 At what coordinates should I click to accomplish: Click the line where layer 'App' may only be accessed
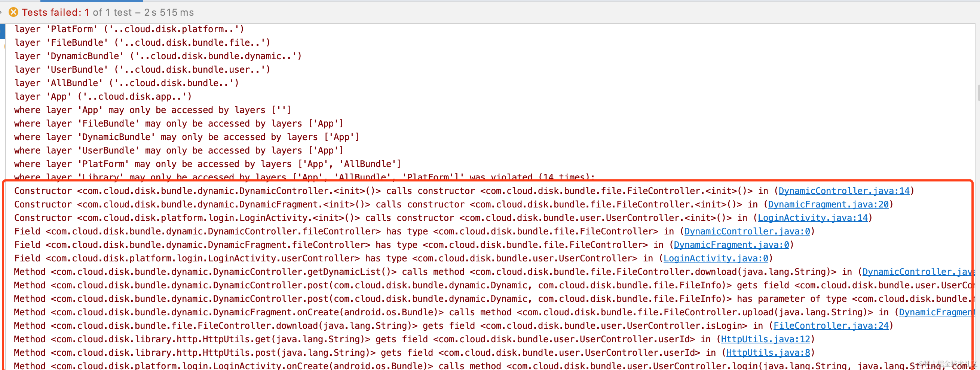(153, 110)
